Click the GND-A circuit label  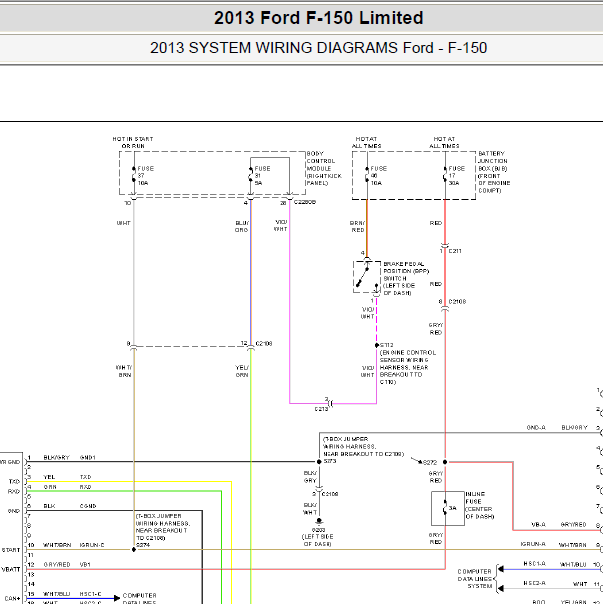click(536, 428)
